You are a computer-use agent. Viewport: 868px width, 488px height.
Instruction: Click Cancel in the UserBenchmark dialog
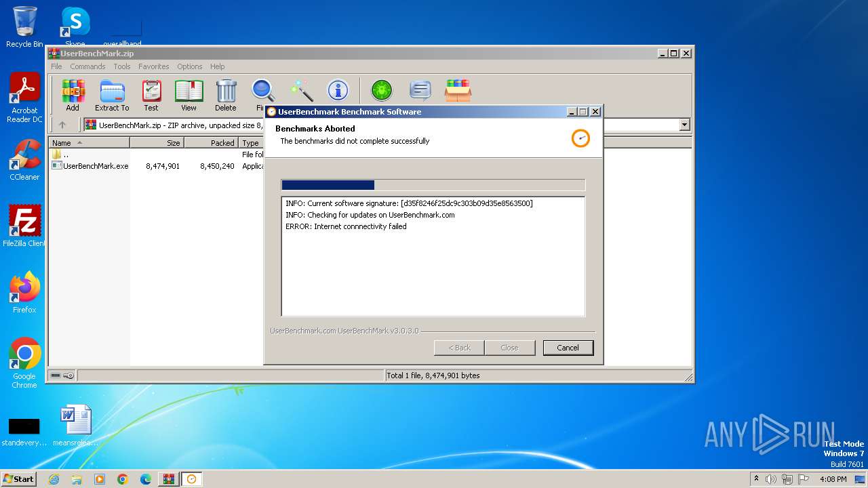click(x=568, y=348)
